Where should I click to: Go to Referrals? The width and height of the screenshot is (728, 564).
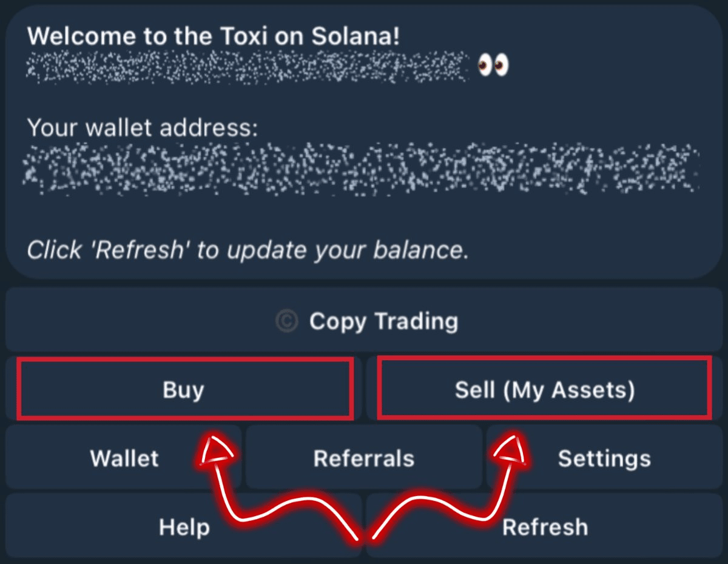(364, 458)
